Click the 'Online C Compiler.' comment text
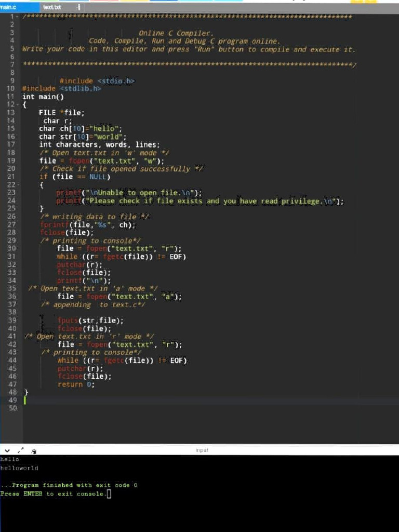 [x=176, y=33]
